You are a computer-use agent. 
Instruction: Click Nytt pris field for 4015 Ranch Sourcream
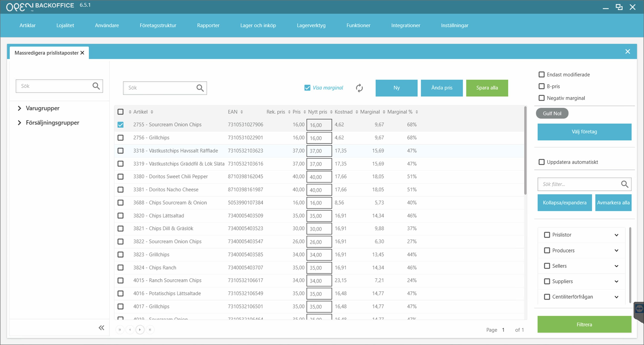[x=319, y=281]
